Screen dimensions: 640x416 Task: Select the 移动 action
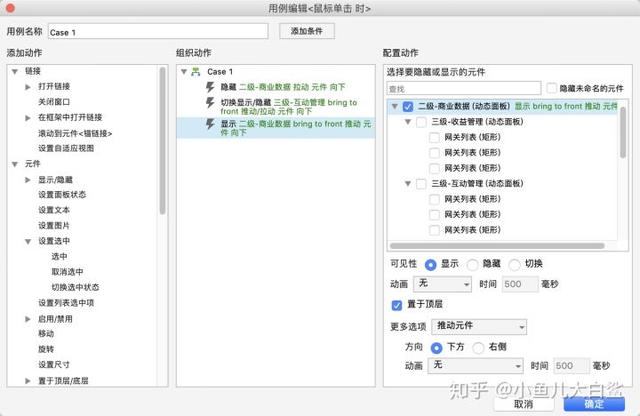[x=46, y=334]
